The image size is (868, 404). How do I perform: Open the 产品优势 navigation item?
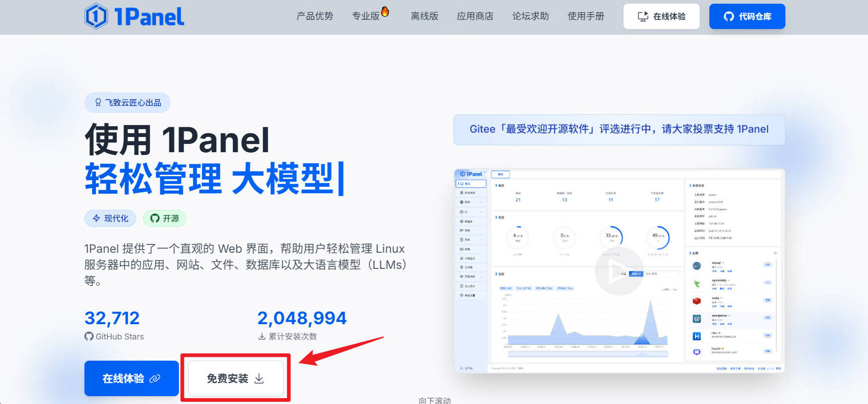(315, 16)
